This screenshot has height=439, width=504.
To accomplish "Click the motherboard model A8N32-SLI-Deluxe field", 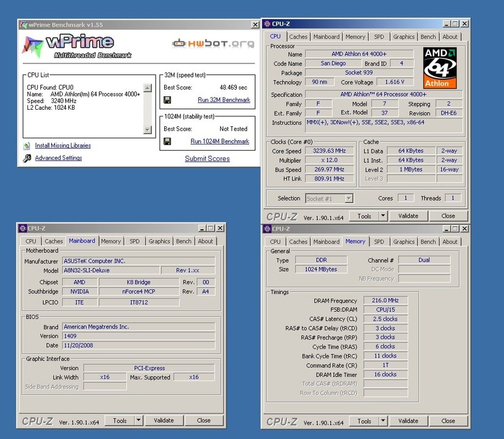I will click(110, 270).
